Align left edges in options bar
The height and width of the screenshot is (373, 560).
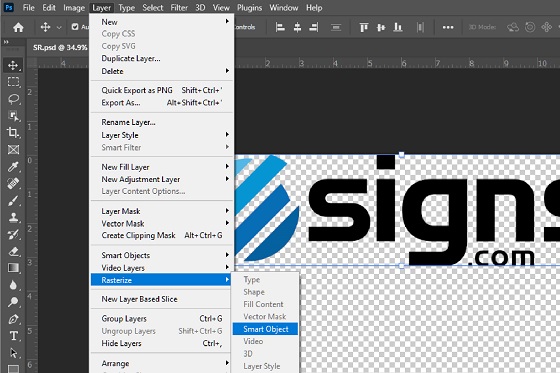tap(280, 27)
